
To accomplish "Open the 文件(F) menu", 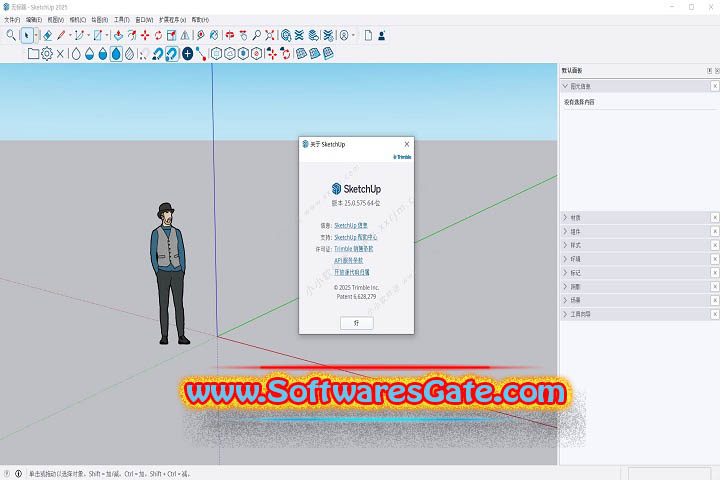I will [x=12, y=20].
